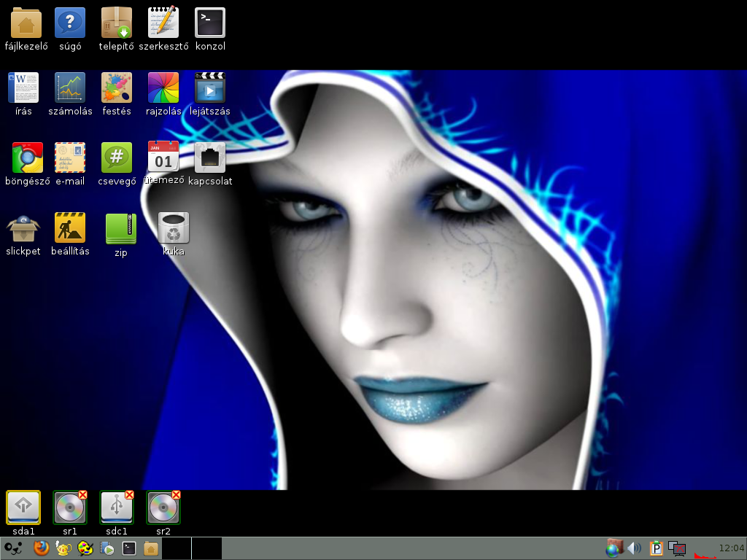Image resolution: width=747 pixels, height=560 pixels.
Task: Open the sda1 drive icon
Action: click(23, 507)
